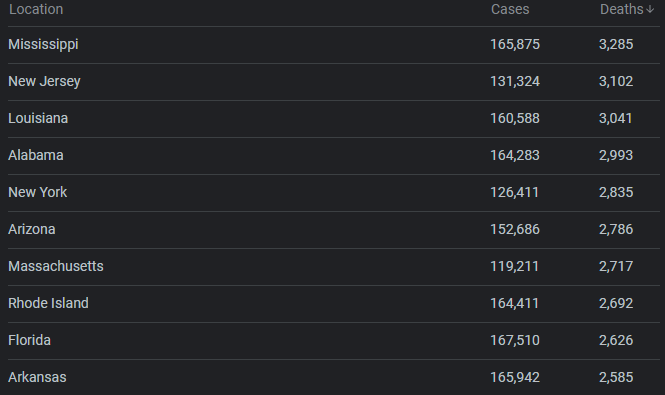The width and height of the screenshot is (665, 395).
Task: Click New York's death count 2,835
Action: [x=616, y=192]
